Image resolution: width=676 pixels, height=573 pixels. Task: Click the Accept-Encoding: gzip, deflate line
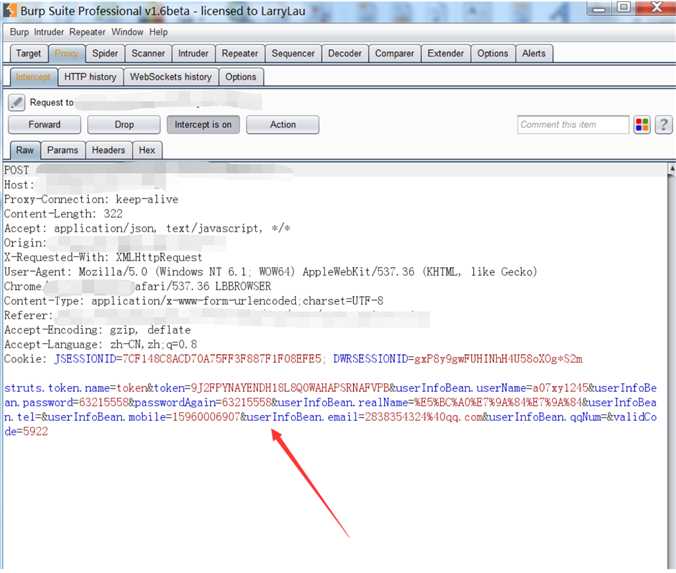pyautogui.click(x=97, y=330)
